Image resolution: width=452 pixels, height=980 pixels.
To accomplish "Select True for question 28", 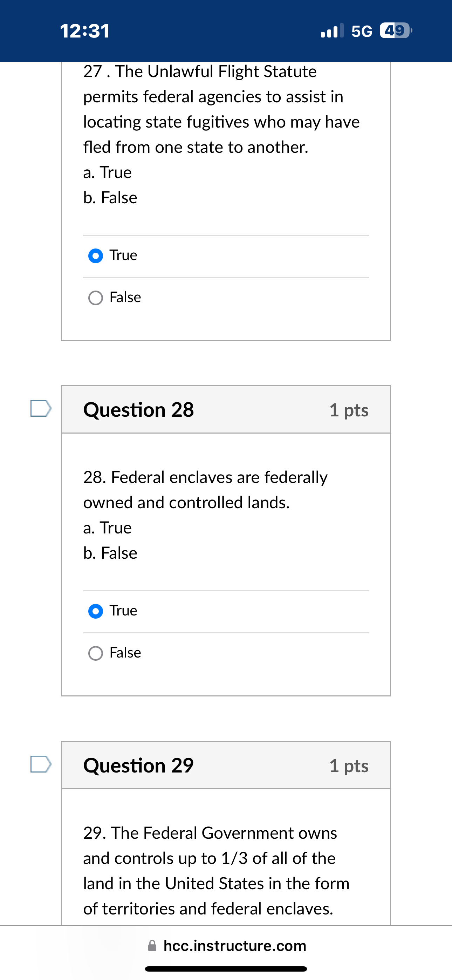I will [x=96, y=611].
